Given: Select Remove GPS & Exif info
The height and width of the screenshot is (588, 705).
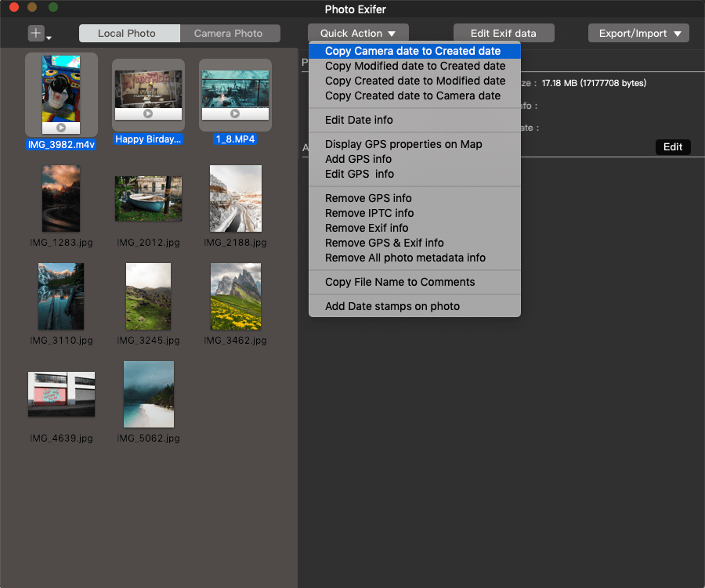Looking at the screenshot, I should pyautogui.click(x=414, y=242).
